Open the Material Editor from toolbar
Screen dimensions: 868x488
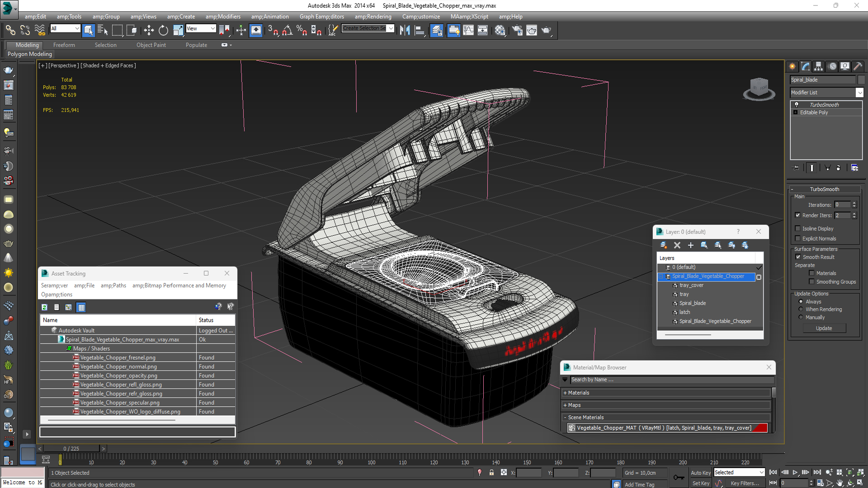click(500, 30)
